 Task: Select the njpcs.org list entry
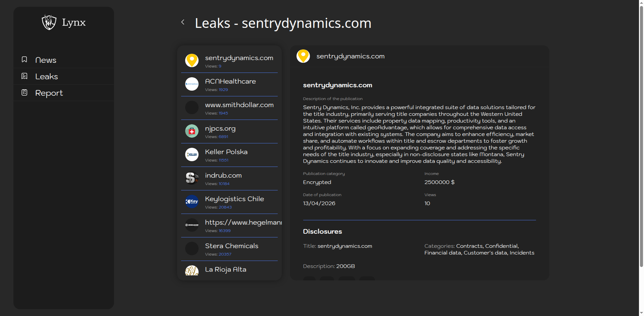229,131
